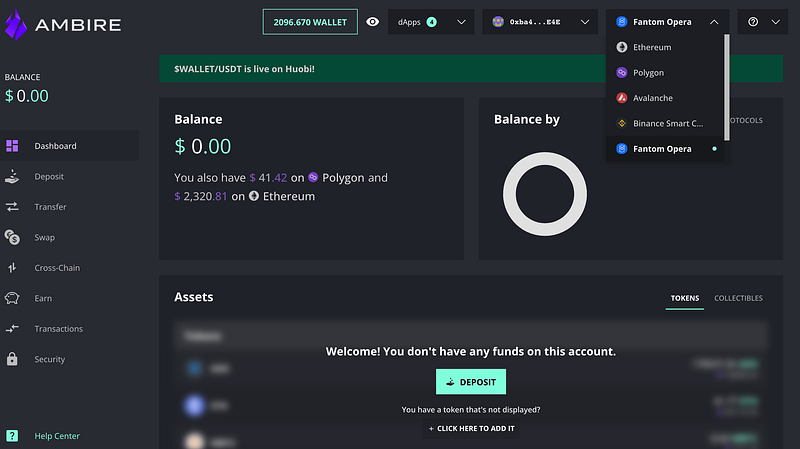Click Polygon icon in balance text
The height and width of the screenshot is (449, 800).
[313, 177]
